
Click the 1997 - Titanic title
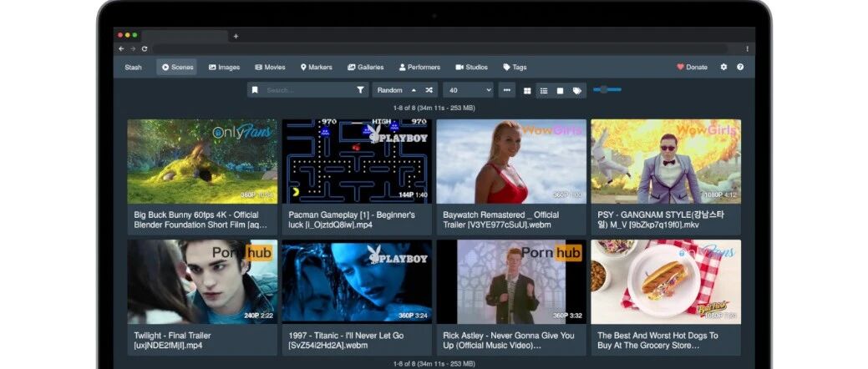[346, 341]
